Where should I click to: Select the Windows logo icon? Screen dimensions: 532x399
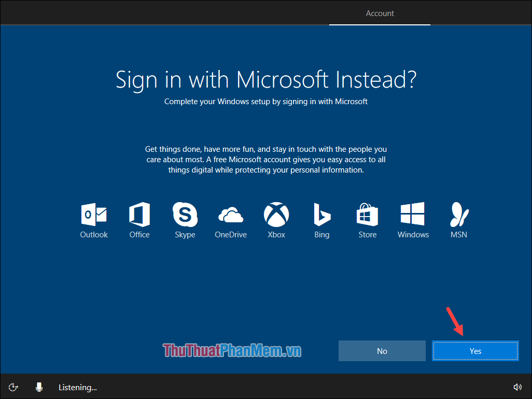[413, 213]
